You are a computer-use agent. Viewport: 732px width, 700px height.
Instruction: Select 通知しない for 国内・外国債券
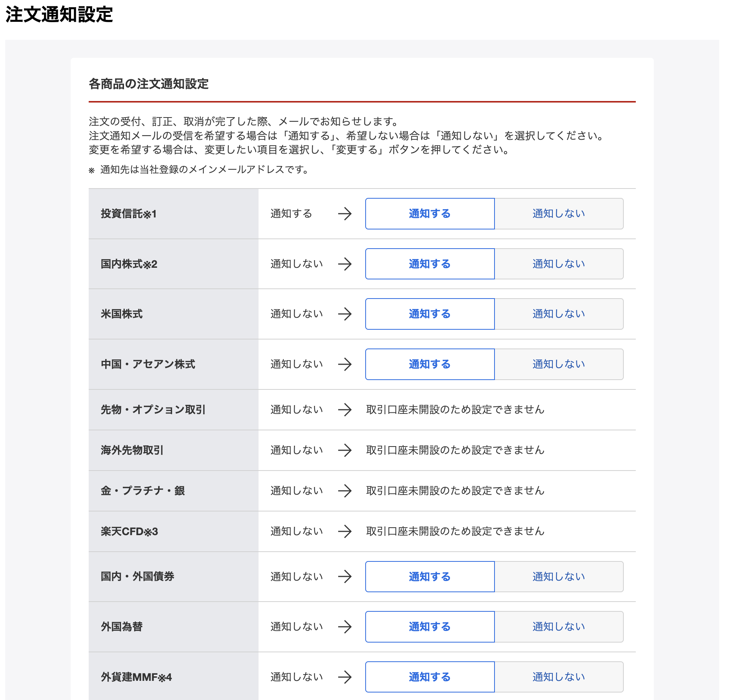click(x=559, y=576)
